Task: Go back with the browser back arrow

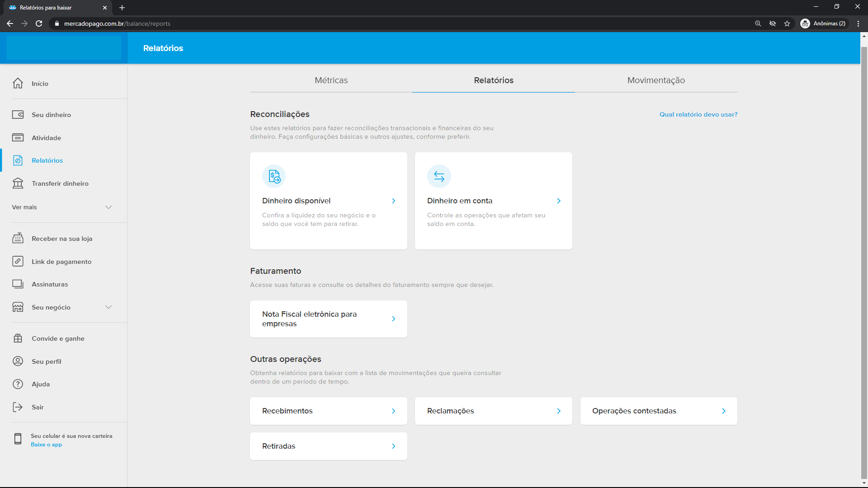Action: (10, 23)
